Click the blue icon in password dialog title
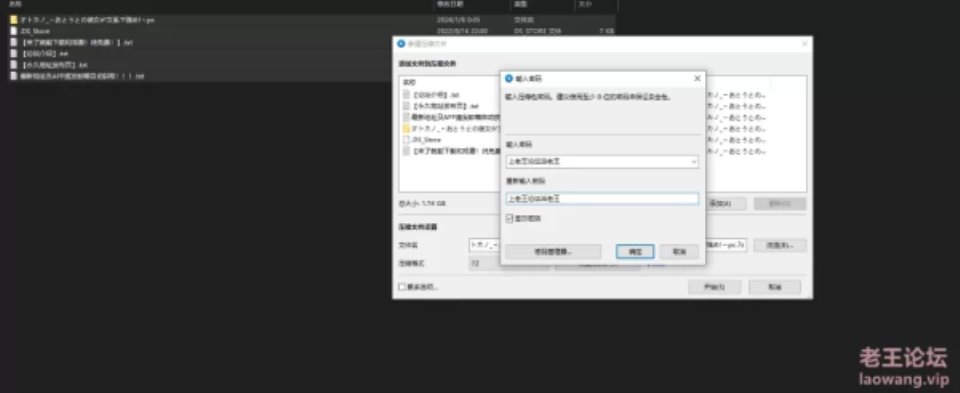The width and height of the screenshot is (960, 393). point(508,78)
